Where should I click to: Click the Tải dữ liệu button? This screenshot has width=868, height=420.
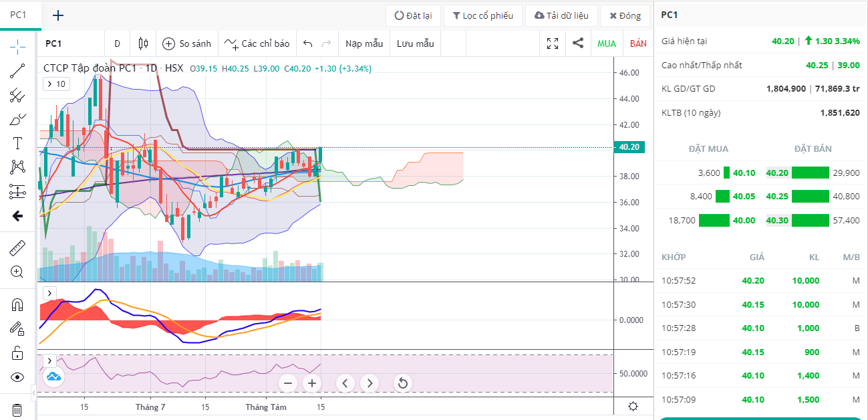[561, 15]
